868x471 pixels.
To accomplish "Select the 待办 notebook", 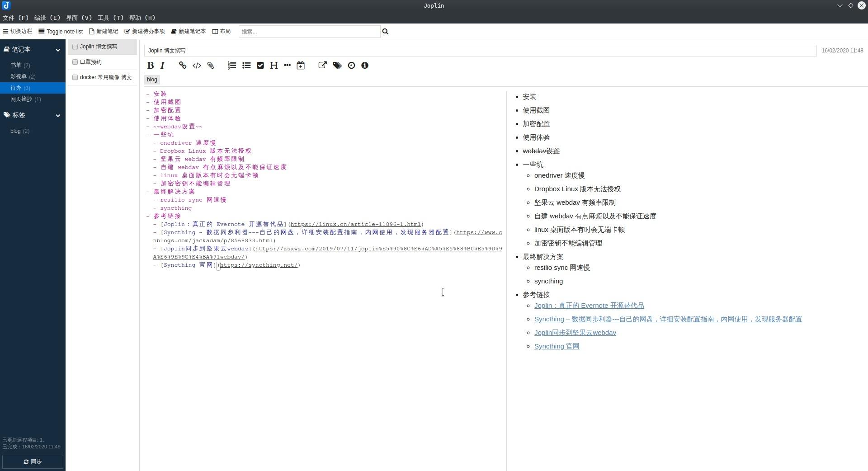I will click(33, 88).
